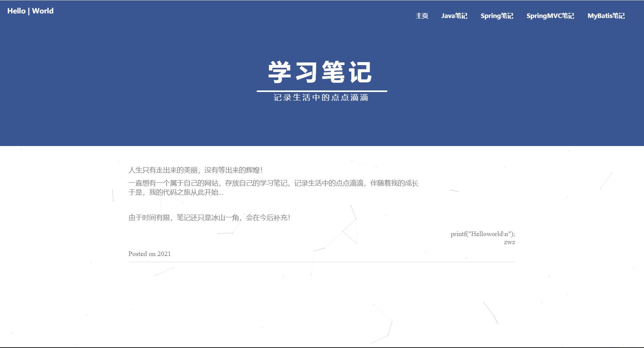Click the sentence starting 一直想有一个属于自己的网站

(x=273, y=183)
